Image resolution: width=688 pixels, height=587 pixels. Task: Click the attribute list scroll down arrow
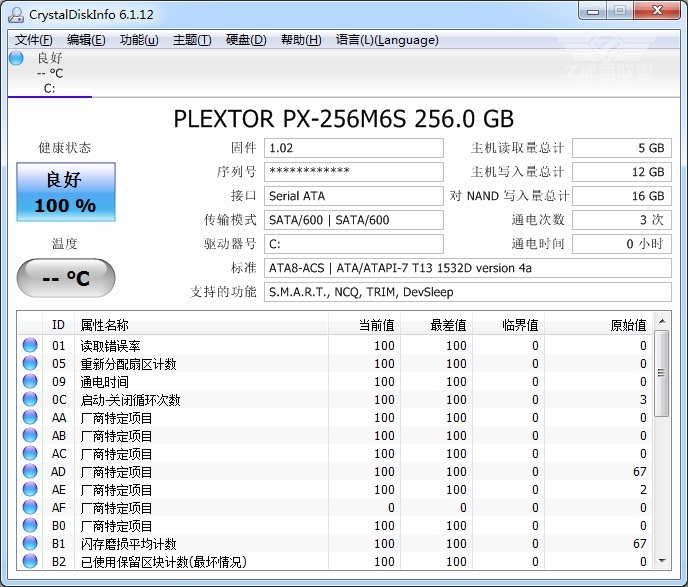pos(662,561)
